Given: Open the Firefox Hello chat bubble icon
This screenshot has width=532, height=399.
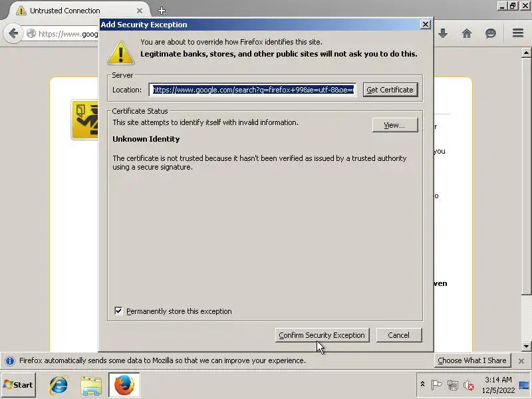Looking at the screenshot, I should point(491,33).
